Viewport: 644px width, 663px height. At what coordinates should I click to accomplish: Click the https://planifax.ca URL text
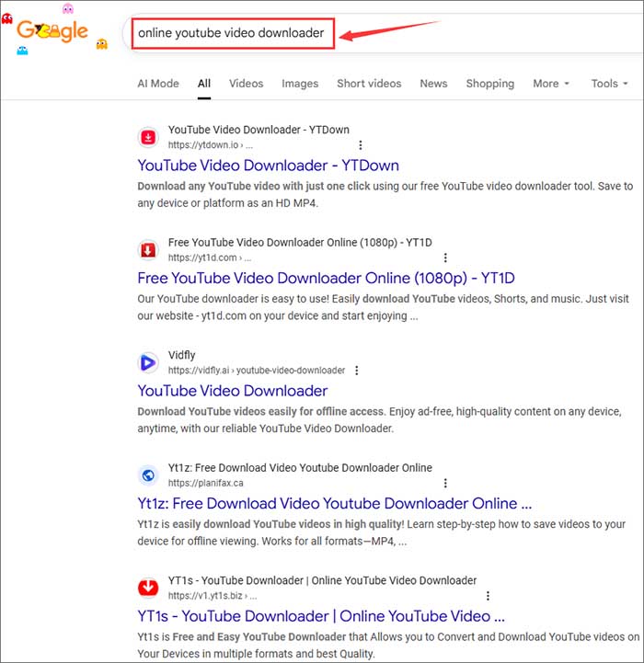(206, 483)
